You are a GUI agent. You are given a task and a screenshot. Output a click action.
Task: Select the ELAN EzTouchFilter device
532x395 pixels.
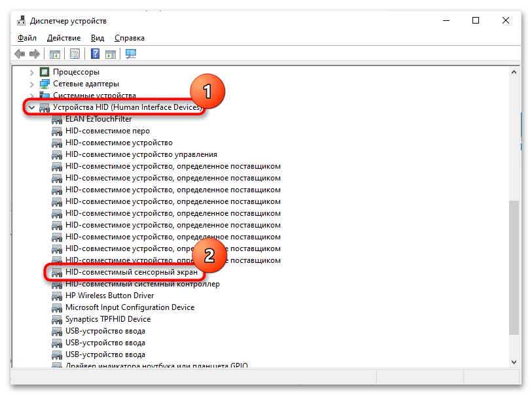tap(98, 119)
